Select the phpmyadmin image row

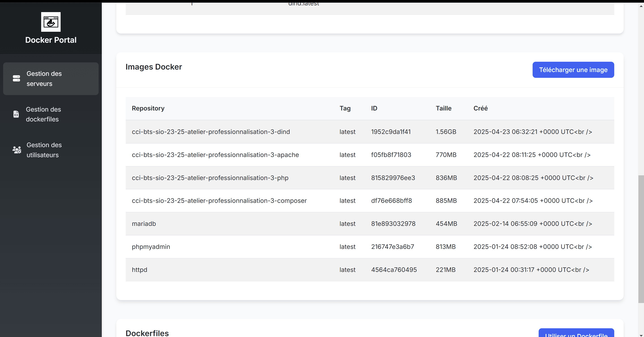point(151,247)
